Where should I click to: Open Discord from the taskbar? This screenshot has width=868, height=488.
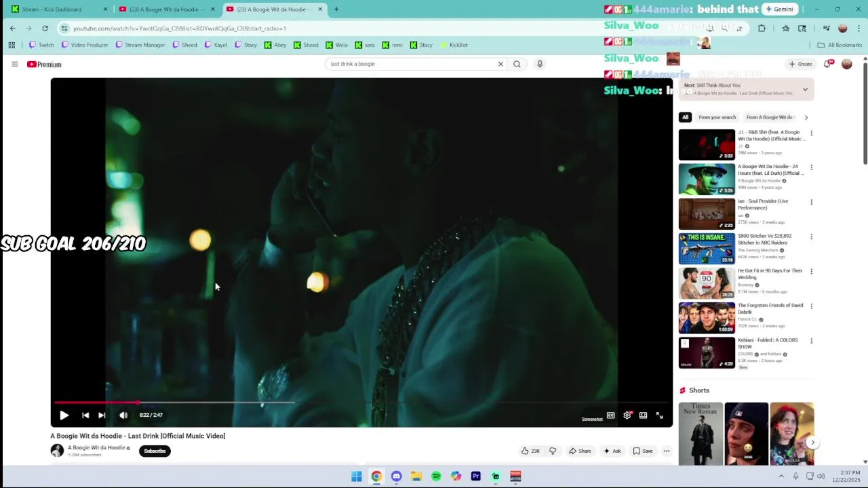point(396,476)
